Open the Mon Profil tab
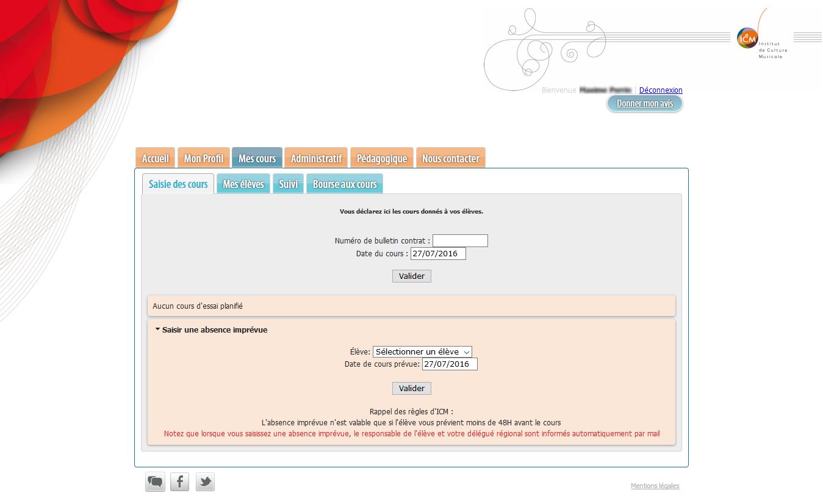The height and width of the screenshot is (504, 823). (204, 158)
